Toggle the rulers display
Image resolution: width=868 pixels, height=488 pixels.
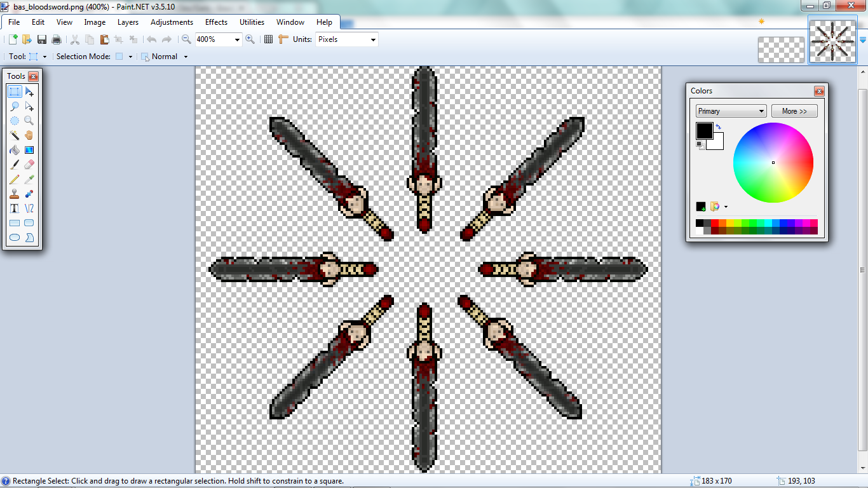tap(283, 39)
